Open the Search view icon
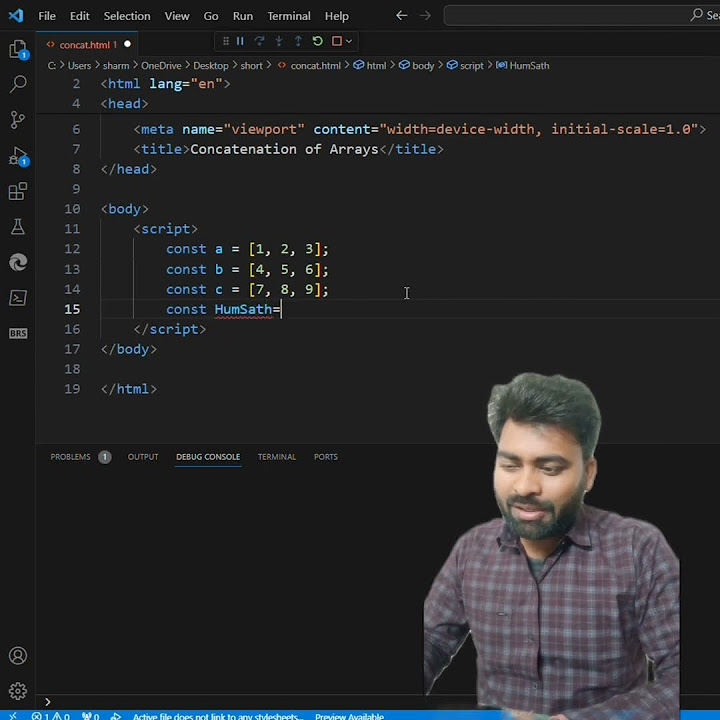This screenshot has height=720, width=720. coord(18,84)
